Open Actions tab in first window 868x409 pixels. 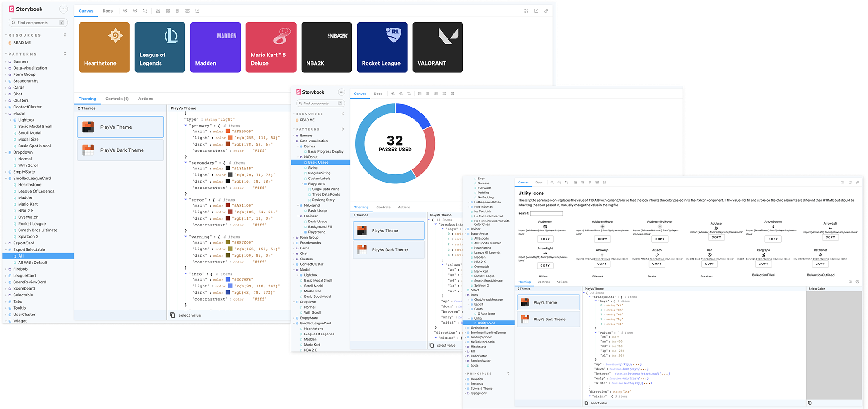(146, 99)
